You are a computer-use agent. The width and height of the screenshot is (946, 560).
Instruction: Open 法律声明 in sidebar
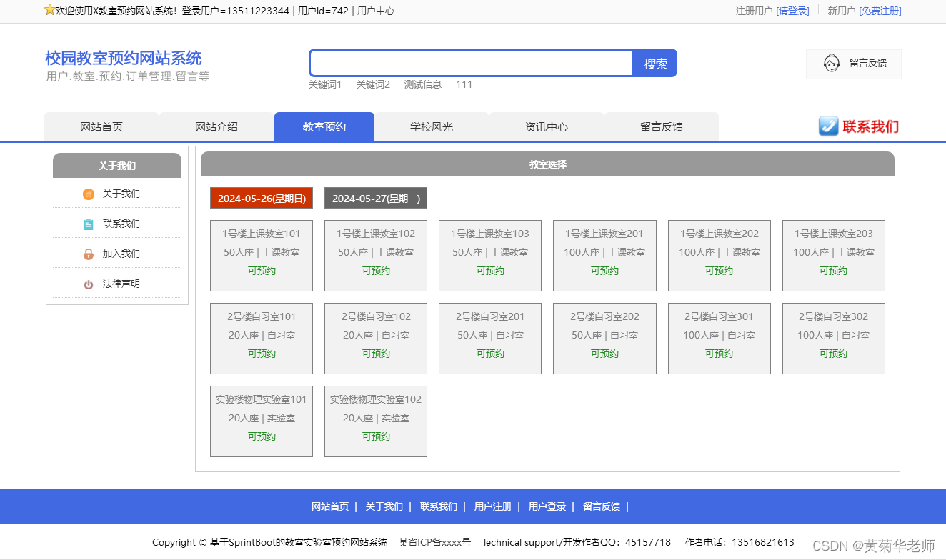coord(121,284)
